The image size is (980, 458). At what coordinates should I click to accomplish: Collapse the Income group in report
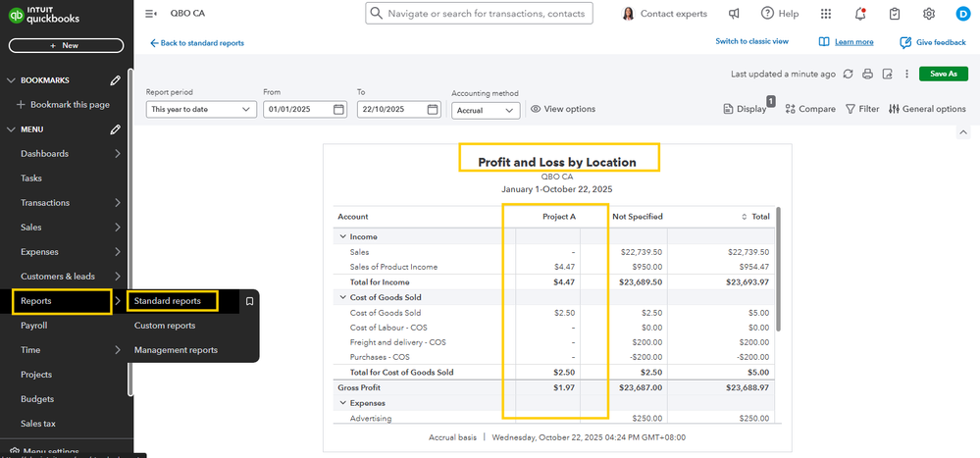click(342, 236)
